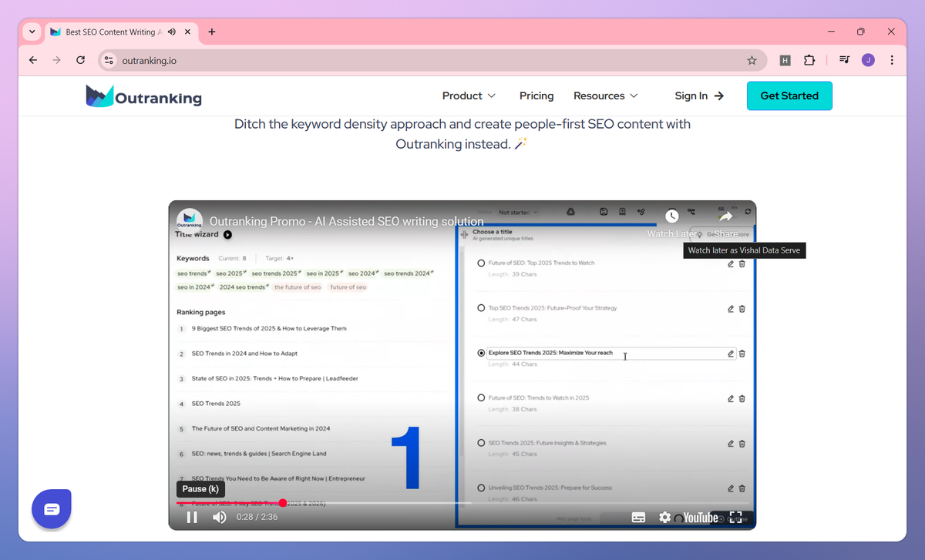This screenshot has width=925, height=560.
Task: Click the save disk icon in video toolbar
Action: (604, 212)
